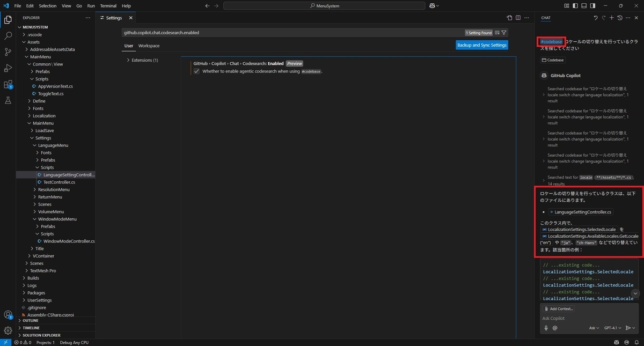
Task: Click the Copilot icon in the status bar
Action: [616, 342]
